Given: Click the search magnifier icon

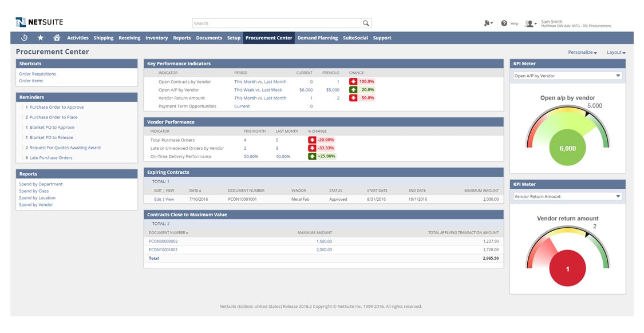Looking at the screenshot, I should [x=366, y=23].
